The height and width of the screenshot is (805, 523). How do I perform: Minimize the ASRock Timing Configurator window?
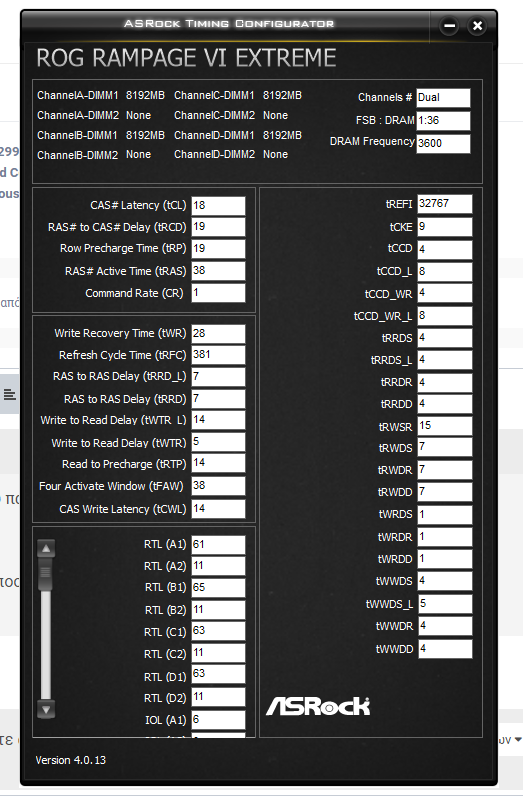click(449, 25)
